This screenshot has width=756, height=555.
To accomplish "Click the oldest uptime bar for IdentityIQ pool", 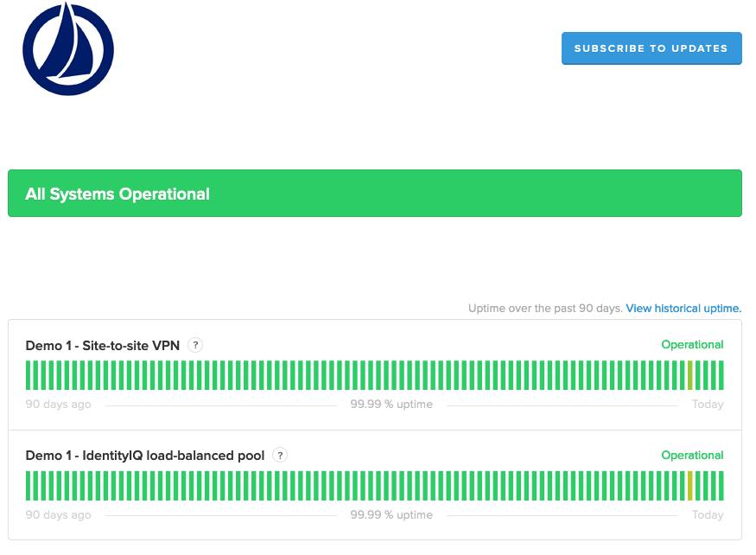I will coord(29,486).
